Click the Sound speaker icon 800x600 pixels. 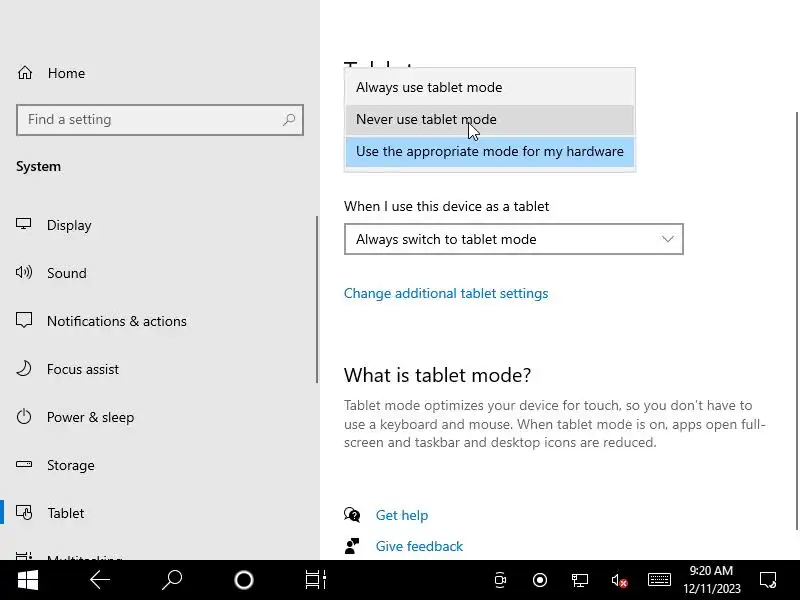pos(23,272)
